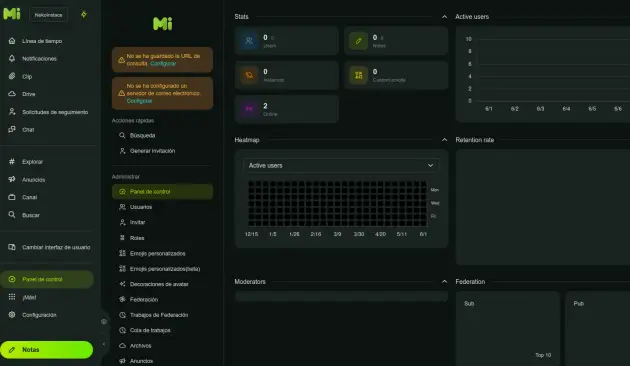Click the Custom emojis stat icon
This screenshot has width=630, height=366.
point(358,75)
